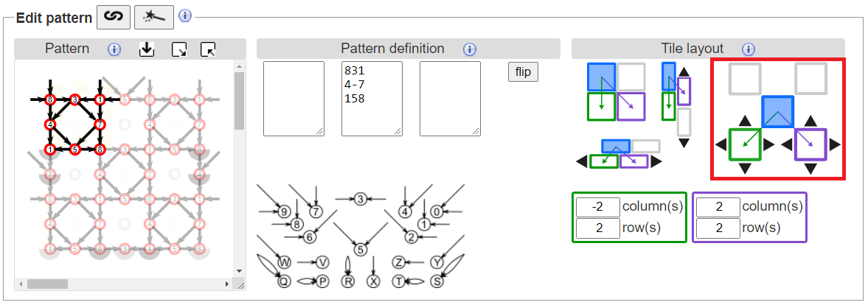Screen dimensions: 868x305
Task: Open the Tile layout info icon
Action: click(x=748, y=49)
